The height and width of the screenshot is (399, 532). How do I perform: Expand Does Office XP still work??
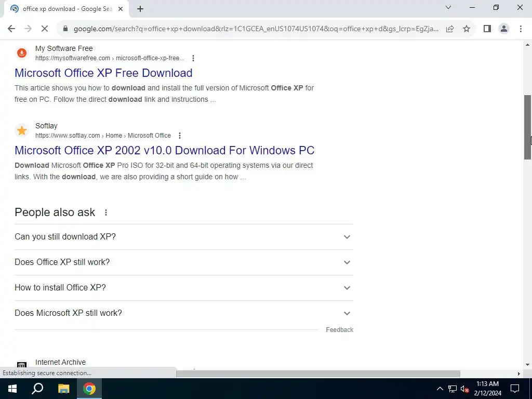click(x=184, y=262)
